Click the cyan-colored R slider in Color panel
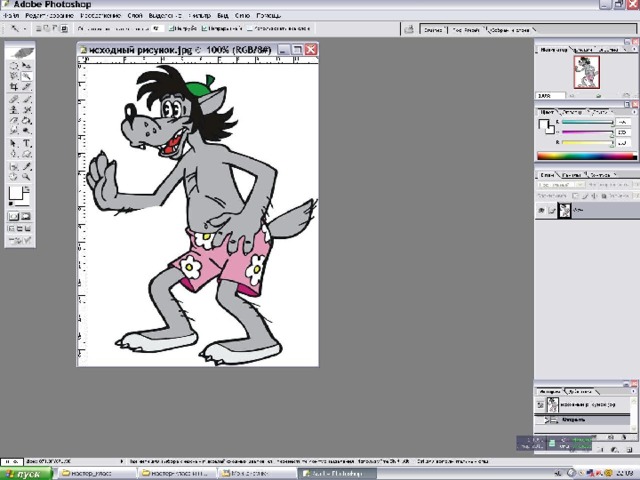This screenshot has width=640, height=480. pyautogui.click(x=587, y=122)
